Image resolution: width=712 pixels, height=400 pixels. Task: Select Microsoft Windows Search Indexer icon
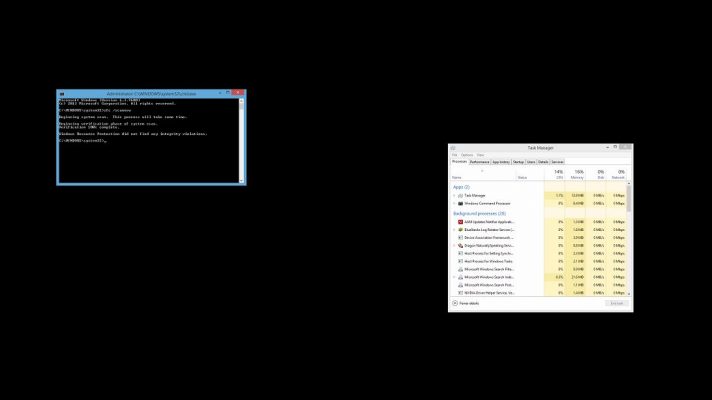460,277
